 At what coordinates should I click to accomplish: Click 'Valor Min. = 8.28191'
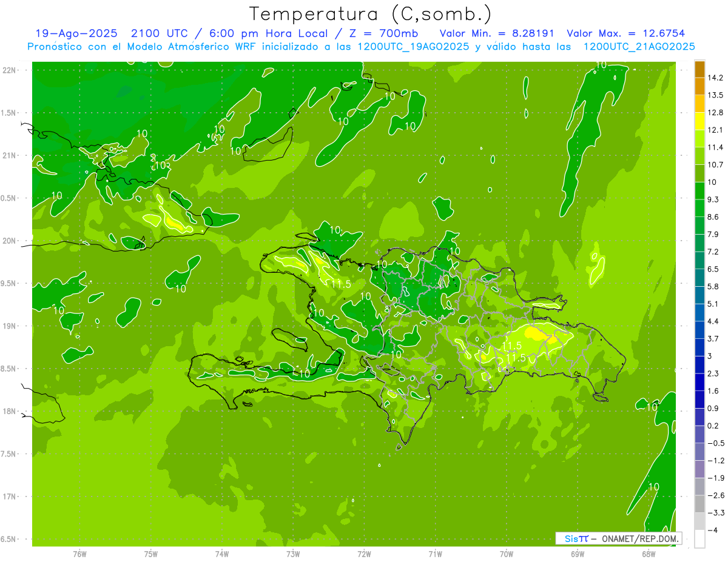click(x=497, y=33)
